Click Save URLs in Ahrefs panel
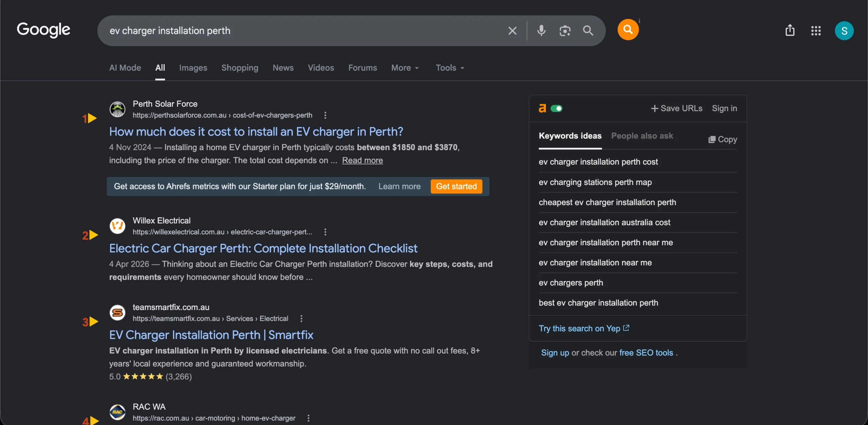This screenshot has height=425, width=868. coord(676,108)
